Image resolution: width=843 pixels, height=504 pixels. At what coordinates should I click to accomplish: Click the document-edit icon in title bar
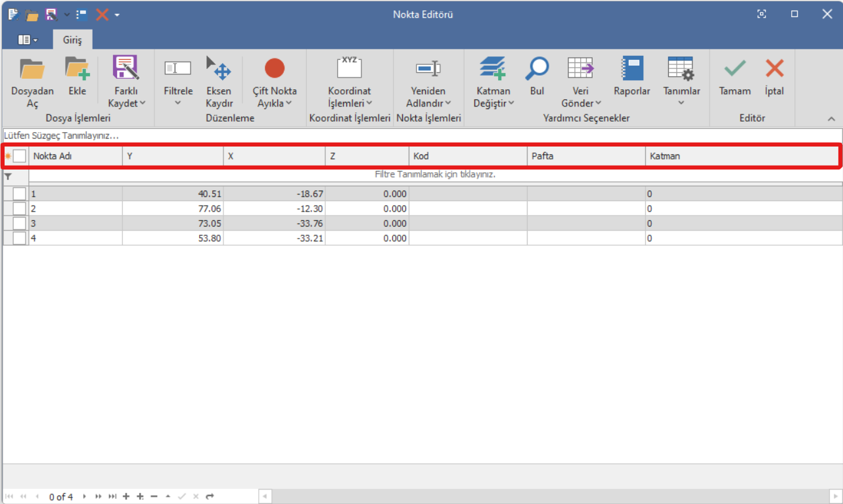click(x=13, y=14)
